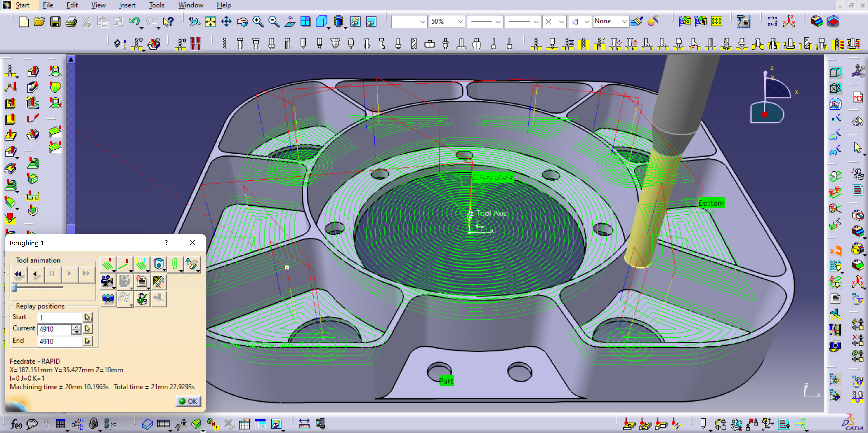The height and width of the screenshot is (433, 868).
Task: Open the line thickness dropdown
Action: [498, 22]
